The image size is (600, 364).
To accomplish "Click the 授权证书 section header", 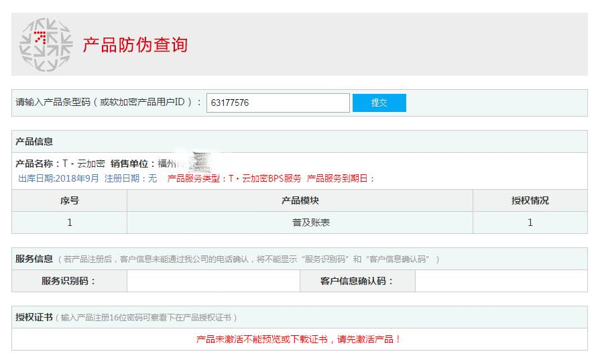I will click(x=34, y=317).
